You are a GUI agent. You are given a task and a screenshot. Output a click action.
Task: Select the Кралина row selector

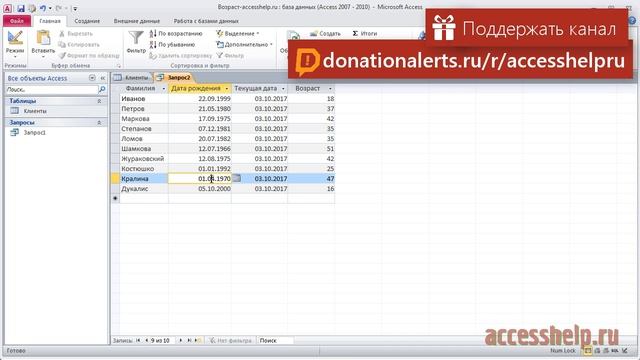pos(115,178)
